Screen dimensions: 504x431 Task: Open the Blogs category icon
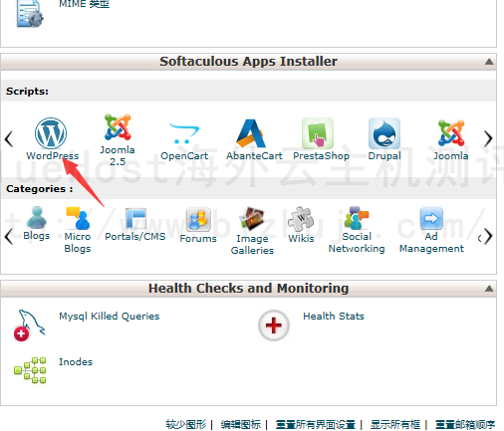point(37,218)
